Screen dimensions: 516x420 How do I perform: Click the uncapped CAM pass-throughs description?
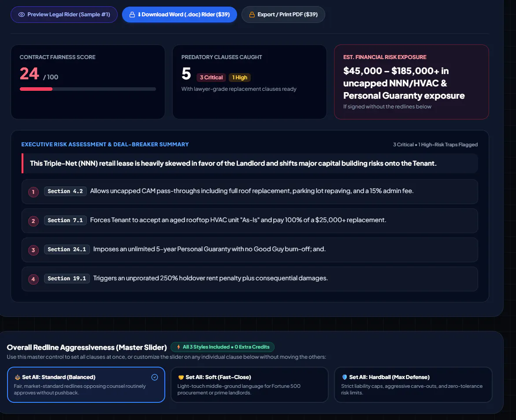point(252,191)
